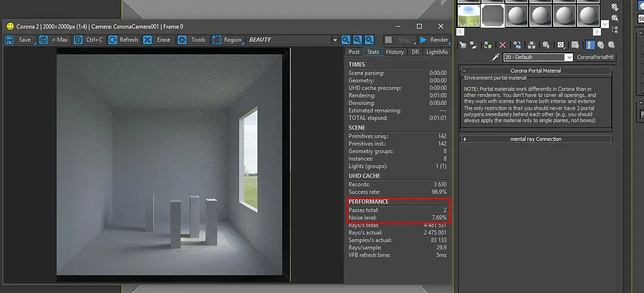
Task: Assign material to selection icon
Action: 488,45
